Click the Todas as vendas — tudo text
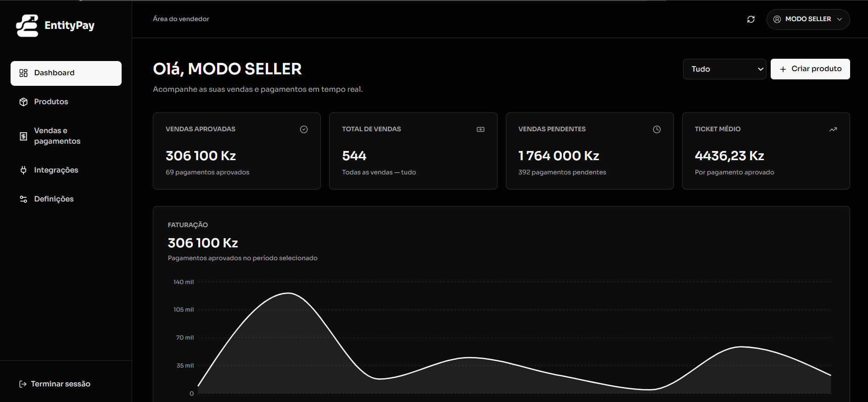Image resolution: width=868 pixels, height=402 pixels. tap(379, 173)
